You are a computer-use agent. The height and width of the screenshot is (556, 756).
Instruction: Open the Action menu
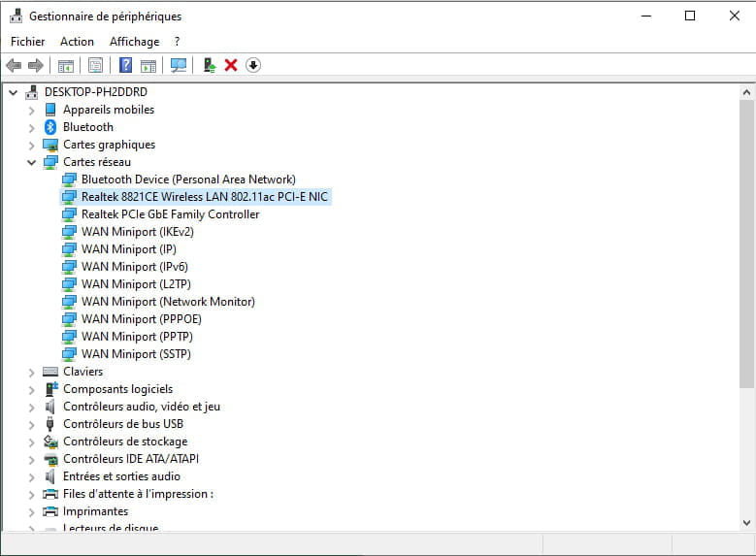pyautogui.click(x=77, y=42)
